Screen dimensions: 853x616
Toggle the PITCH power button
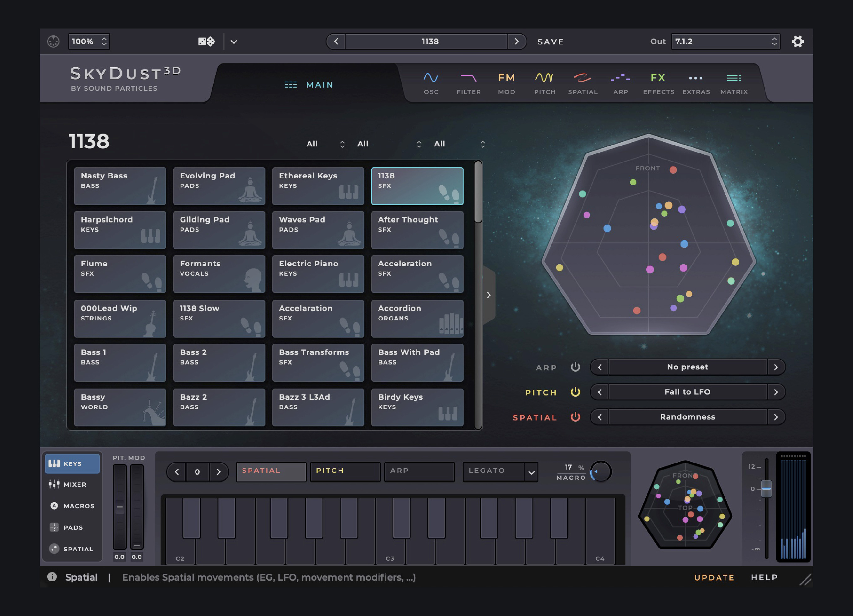point(575,392)
